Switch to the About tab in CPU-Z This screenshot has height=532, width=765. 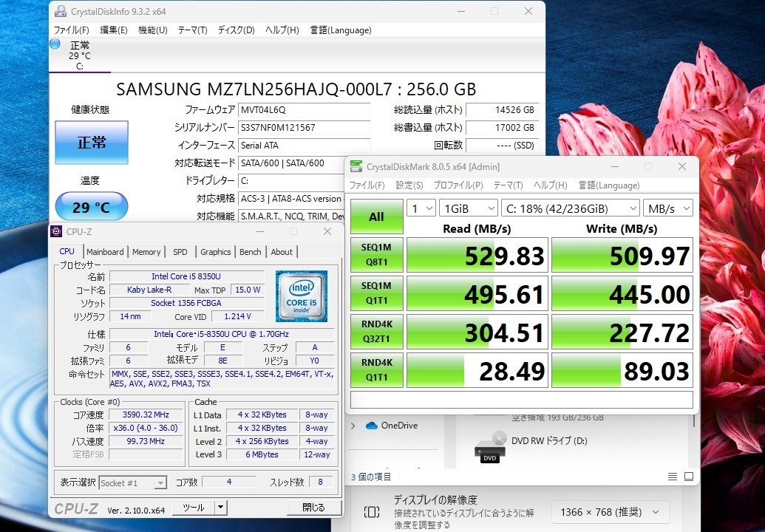pos(282,252)
